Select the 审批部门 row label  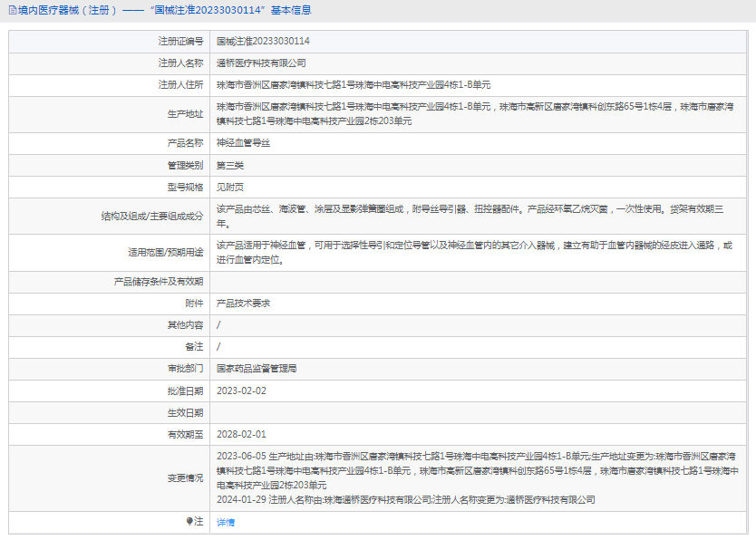tap(185, 369)
